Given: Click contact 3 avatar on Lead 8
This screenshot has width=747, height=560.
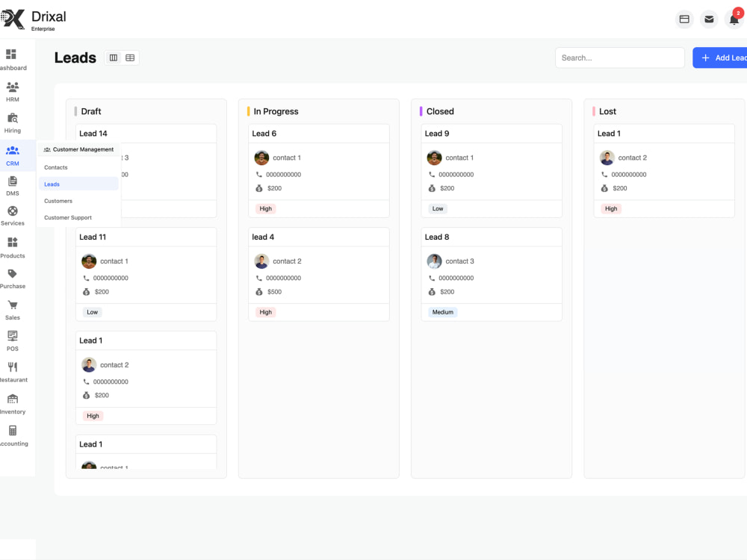Looking at the screenshot, I should (434, 261).
